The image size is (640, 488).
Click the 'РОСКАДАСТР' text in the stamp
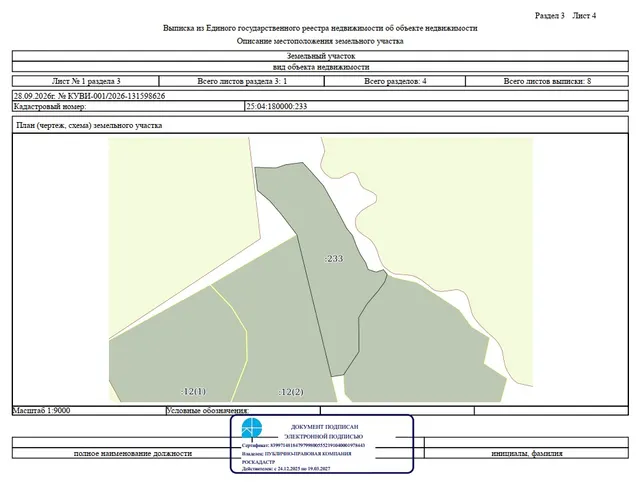pos(258,462)
